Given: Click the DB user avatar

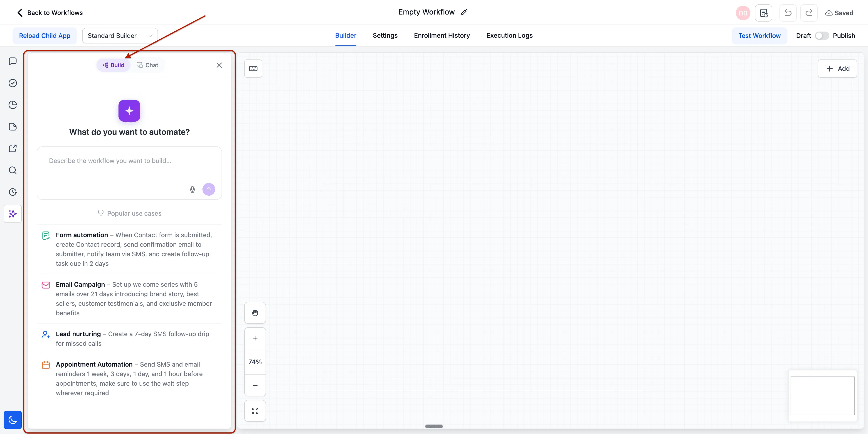Looking at the screenshot, I should (x=743, y=13).
